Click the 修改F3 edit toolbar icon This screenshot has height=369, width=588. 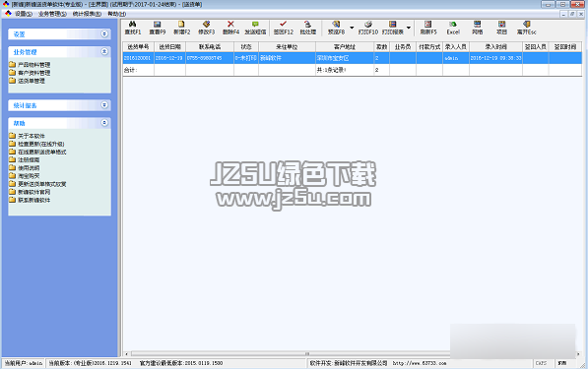click(x=206, y=25)
